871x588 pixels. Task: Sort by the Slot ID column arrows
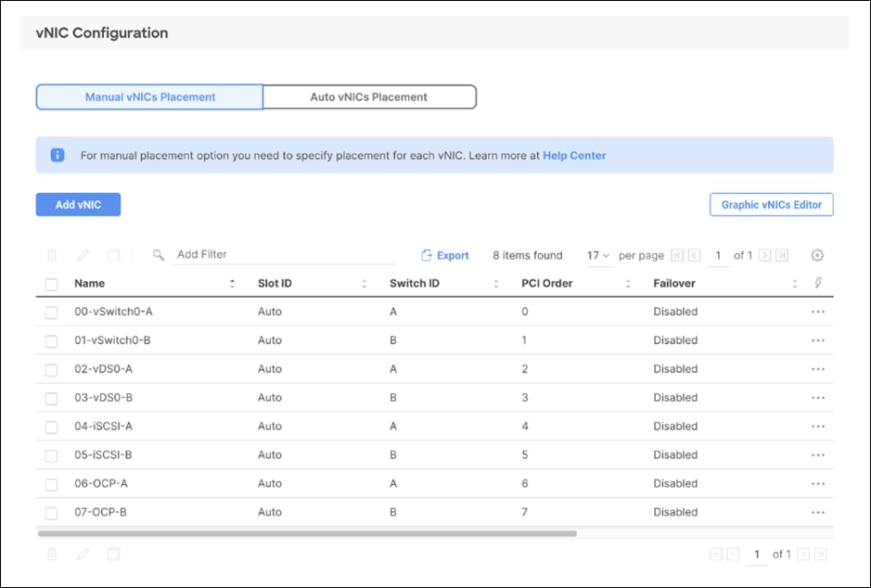tap(364, 284)
